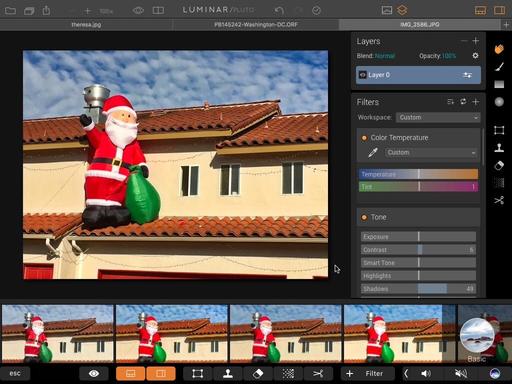The width and height of the screenshot is (512, 384).
Task: Select the brush tool in side toolbar
Action: (499, 67)
